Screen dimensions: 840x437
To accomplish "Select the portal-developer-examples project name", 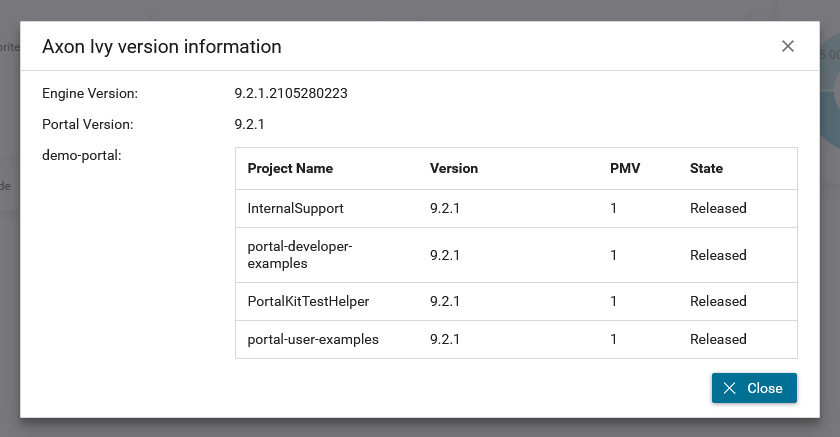I will [300, 255].
